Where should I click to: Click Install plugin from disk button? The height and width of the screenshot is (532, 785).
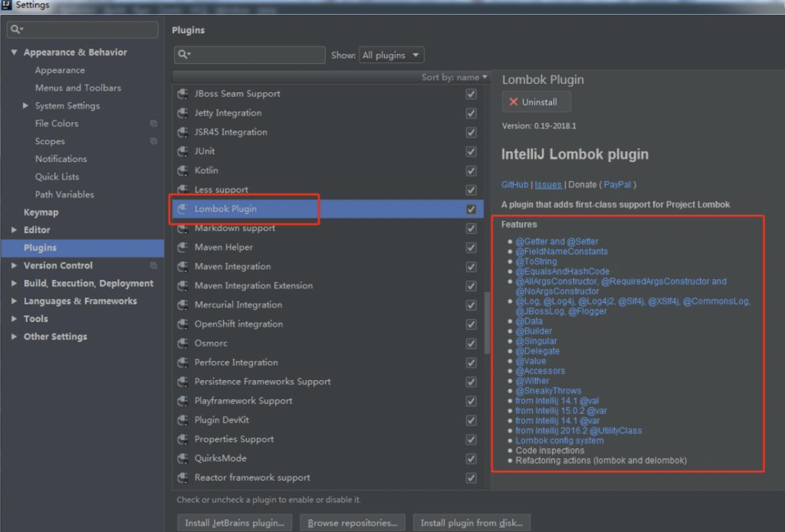[x=472, y=523]
